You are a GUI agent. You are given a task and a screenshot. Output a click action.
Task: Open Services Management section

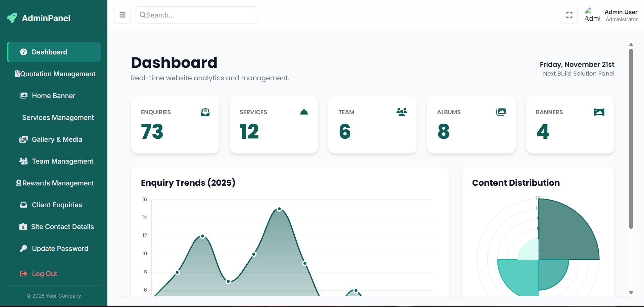coord(58,118)
